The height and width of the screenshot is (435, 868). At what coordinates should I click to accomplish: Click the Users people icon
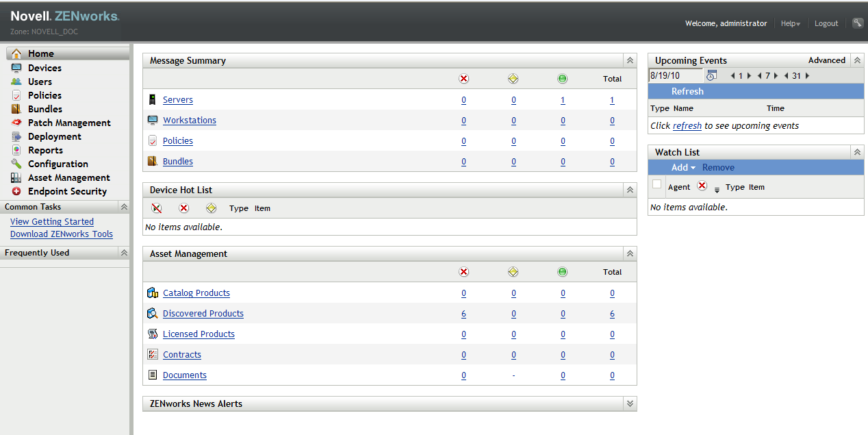coord(16,82)
